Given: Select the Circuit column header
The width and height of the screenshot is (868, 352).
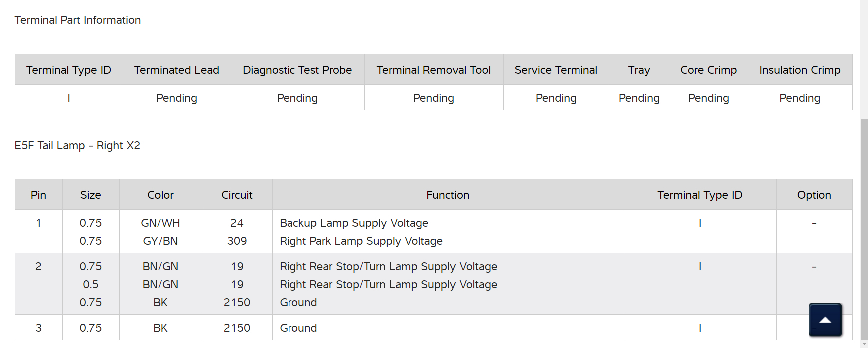Looking at the screenshot, I should tap(237, 195).
